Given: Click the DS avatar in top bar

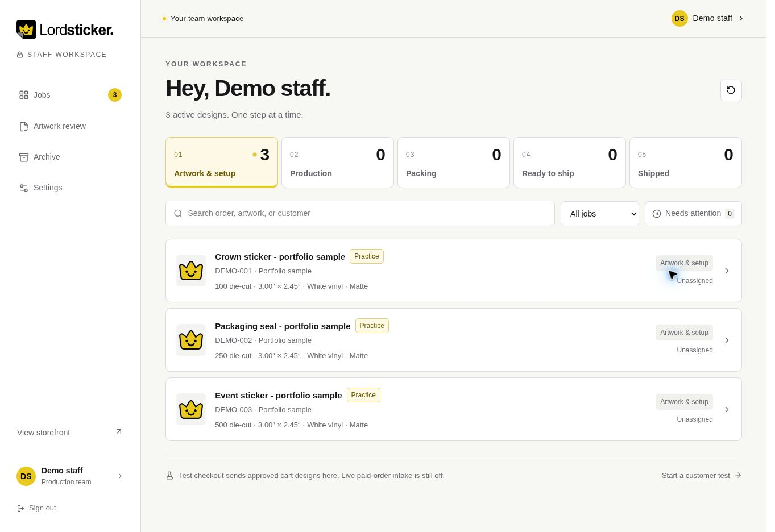Looking at the screenshot, I should coord(679,18).
